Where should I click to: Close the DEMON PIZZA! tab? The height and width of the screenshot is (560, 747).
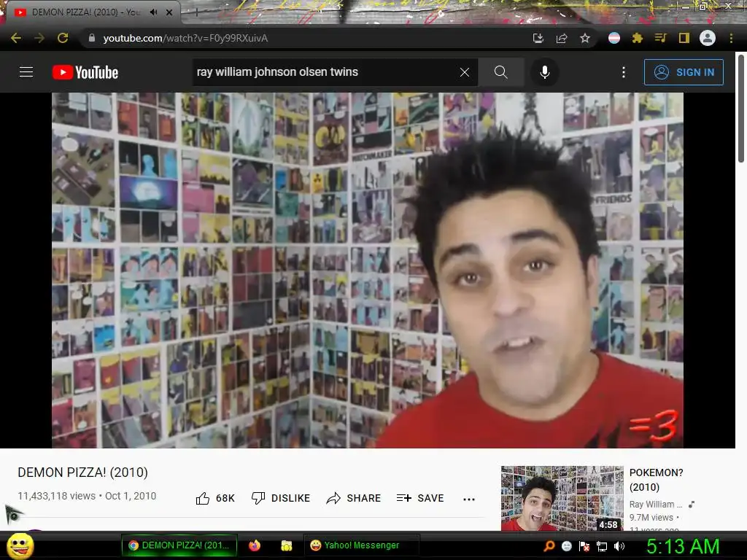click(x=169, y=12)
